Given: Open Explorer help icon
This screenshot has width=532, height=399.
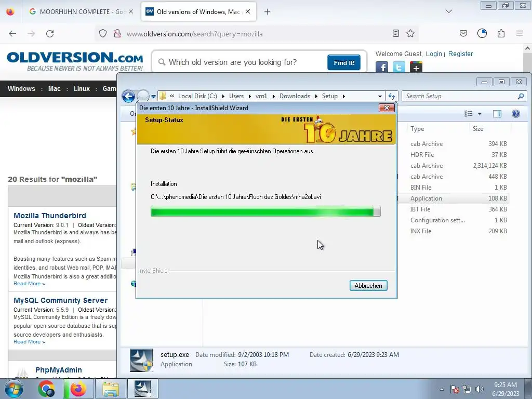Looking at the screenshot, I should [516, 114].
